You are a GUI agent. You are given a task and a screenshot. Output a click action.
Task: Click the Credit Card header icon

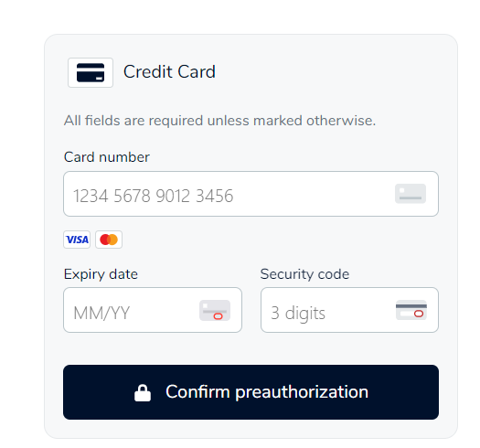91,72
